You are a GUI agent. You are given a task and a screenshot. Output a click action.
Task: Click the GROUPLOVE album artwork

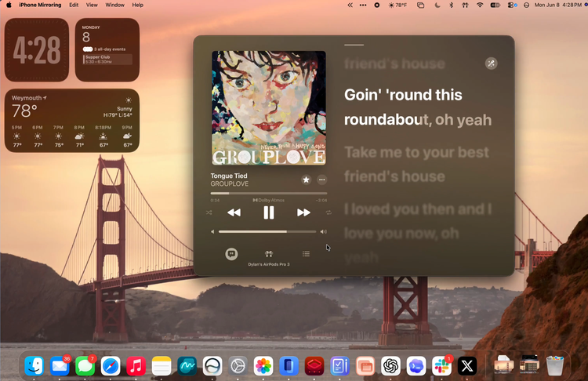[268, 108]
